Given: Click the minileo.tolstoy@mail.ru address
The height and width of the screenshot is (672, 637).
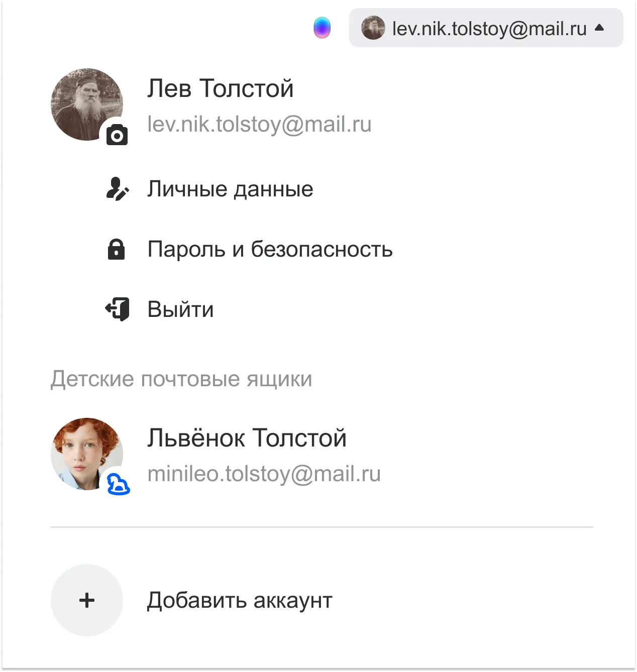Looking at the screenshot, I should (264, 474).
